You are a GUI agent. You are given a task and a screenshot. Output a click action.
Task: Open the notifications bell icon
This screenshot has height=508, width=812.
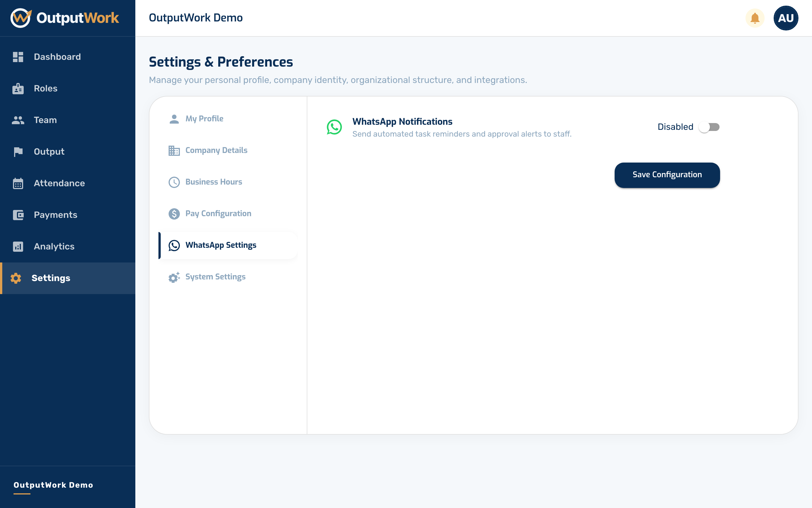[x=754, y=18]
